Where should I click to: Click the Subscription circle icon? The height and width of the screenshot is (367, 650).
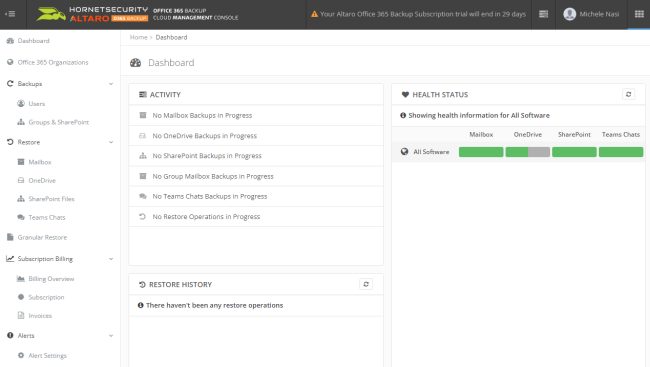coord(21,297)
